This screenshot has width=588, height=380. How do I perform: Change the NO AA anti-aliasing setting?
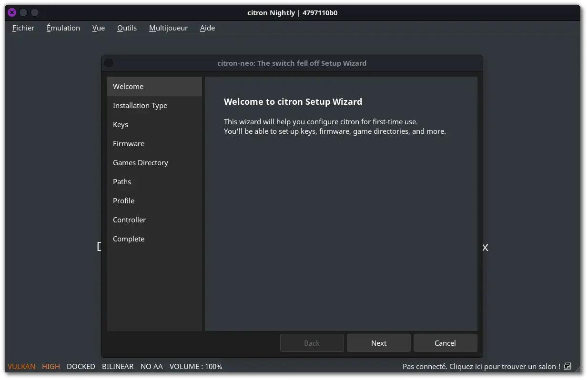click(x=152, y=366)
